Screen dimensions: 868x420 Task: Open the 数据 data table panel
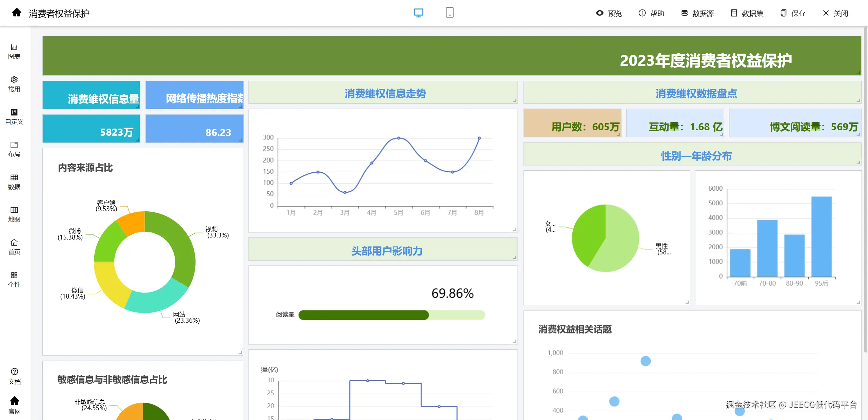pyautogui.click(x=14, y=182)
